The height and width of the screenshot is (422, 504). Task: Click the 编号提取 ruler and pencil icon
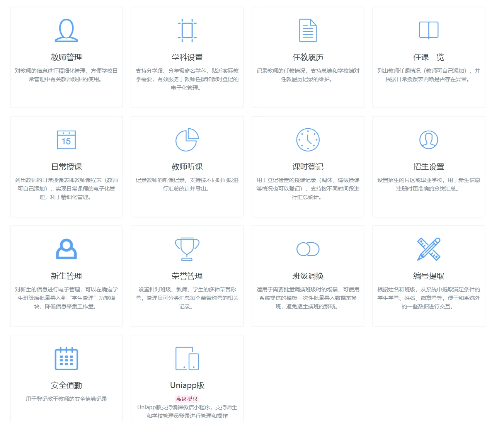(x=429, y=249)
